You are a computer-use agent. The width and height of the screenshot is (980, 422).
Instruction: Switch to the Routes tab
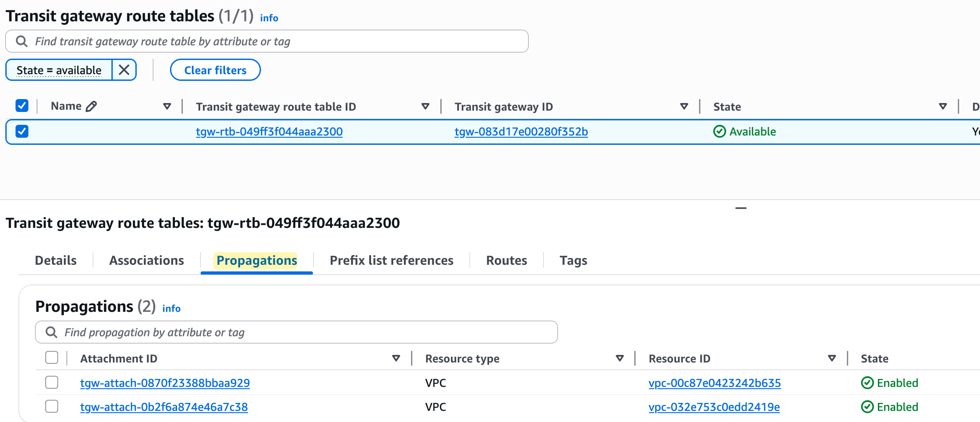(506, 260)
